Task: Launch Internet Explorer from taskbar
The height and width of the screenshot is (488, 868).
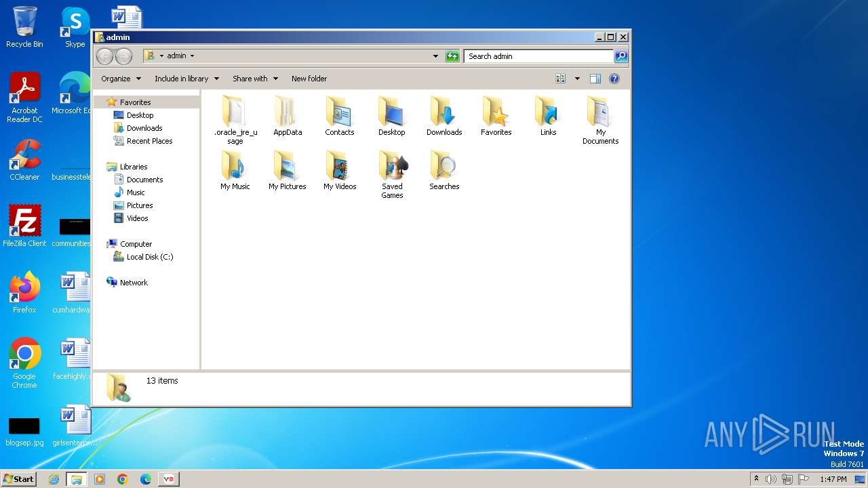Action: (54, 479)
